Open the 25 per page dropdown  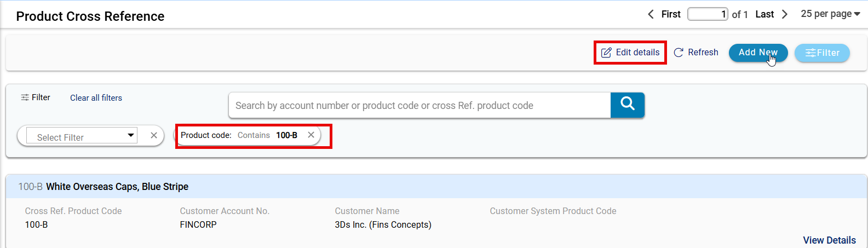pos(830,14)
